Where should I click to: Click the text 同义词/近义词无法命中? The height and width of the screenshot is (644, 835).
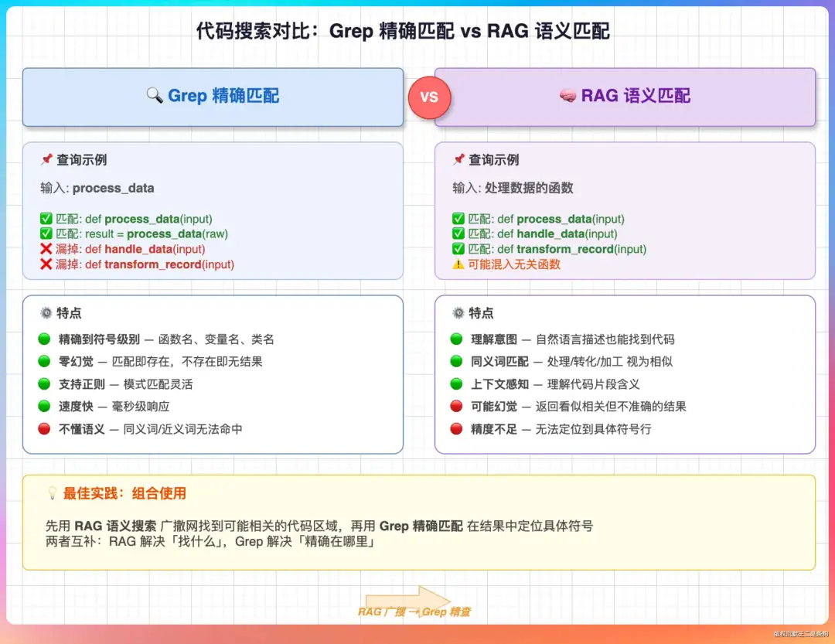click(182, 429)
